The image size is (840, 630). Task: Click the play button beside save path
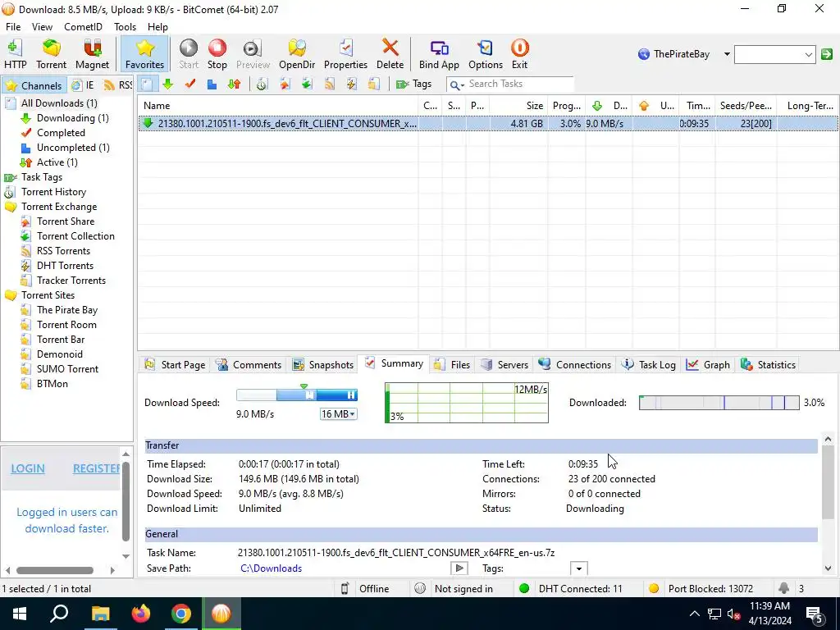pyautogui.click(x=459, y=568)
